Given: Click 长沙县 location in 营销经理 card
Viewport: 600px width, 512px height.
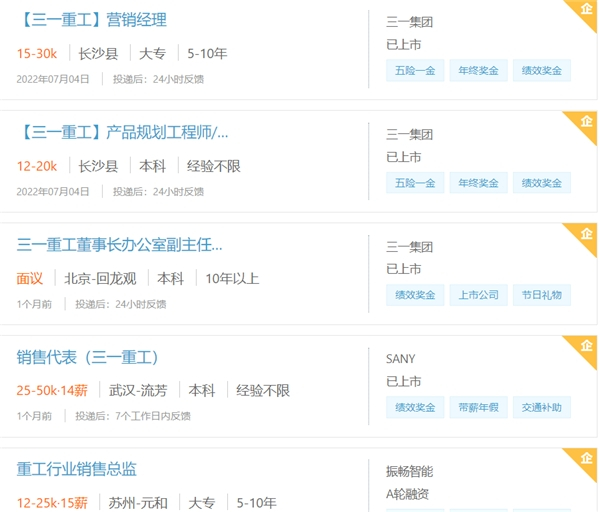Looking at the screenshot, I should pyautogui.click(x=98, y=54).
